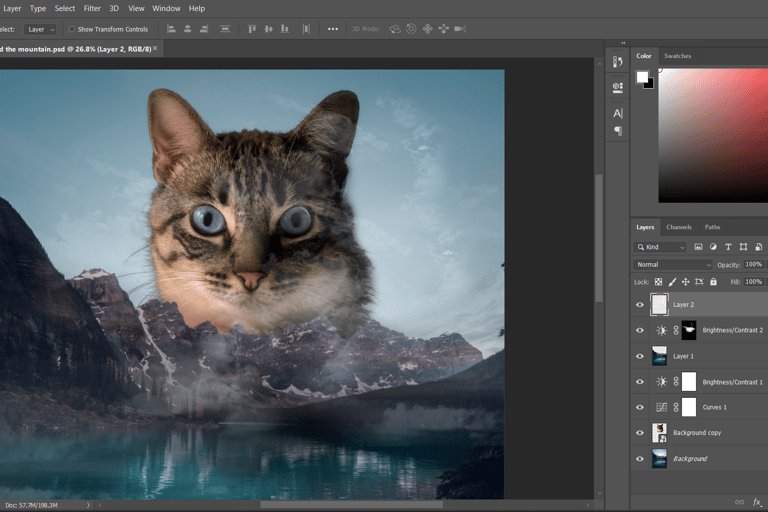Select 3D pan mode icon
This screenshot has width=768, height=512.
[428, 29]
